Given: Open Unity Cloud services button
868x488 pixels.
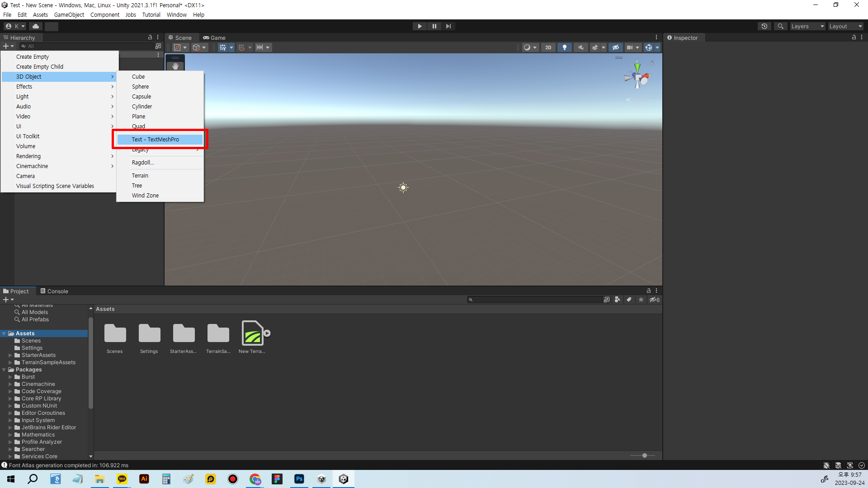Looking at the screenshot, I should [36, 26].
